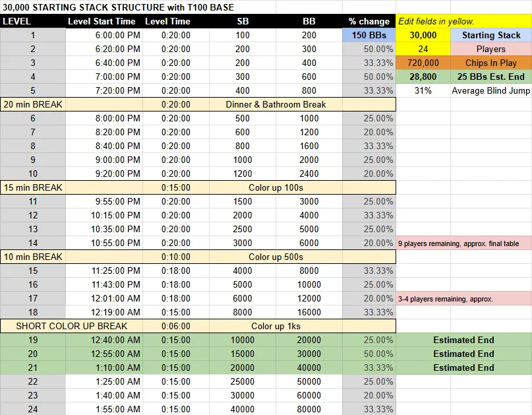
Task: Select the 12:19:00 AM start time cell
Action: 104,313
